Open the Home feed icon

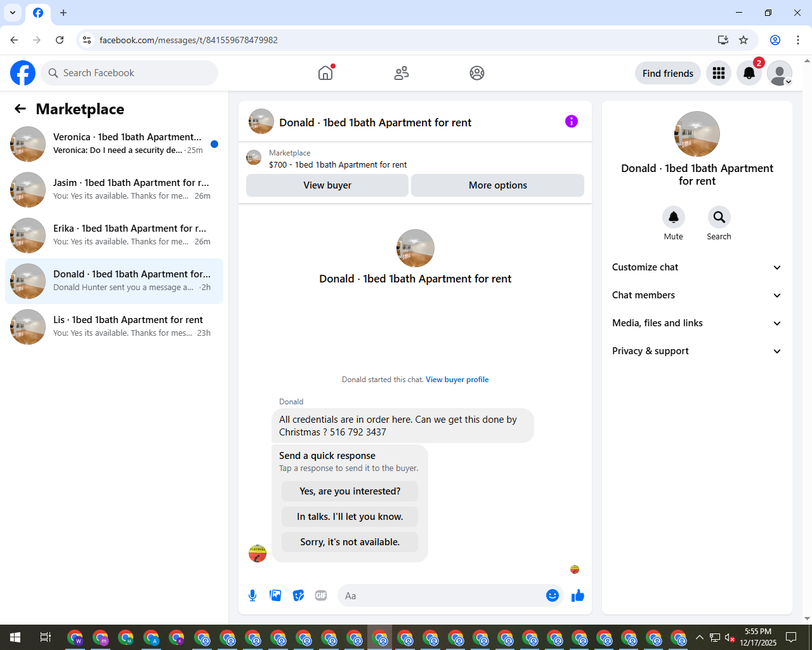[325, 73]
